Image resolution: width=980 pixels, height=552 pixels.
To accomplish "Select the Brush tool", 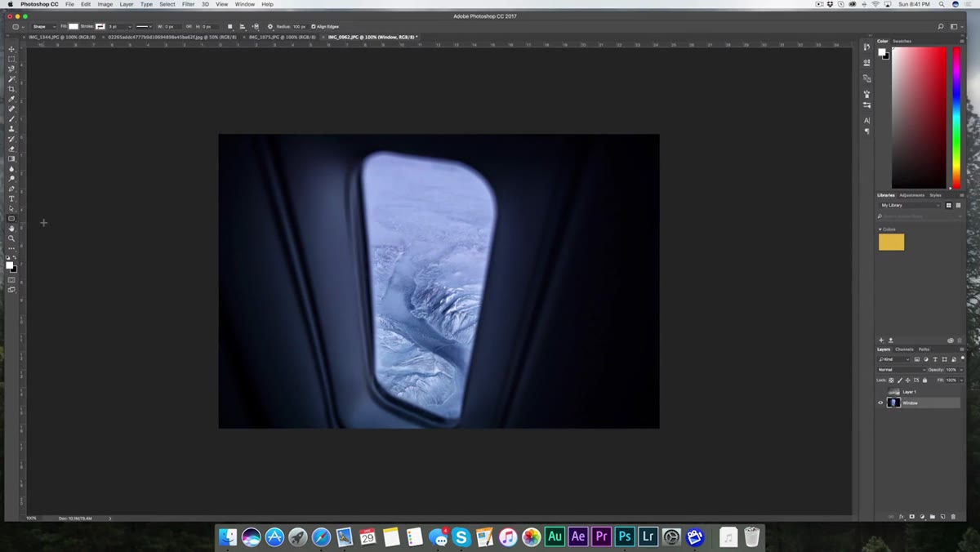I will coord(11,119).
